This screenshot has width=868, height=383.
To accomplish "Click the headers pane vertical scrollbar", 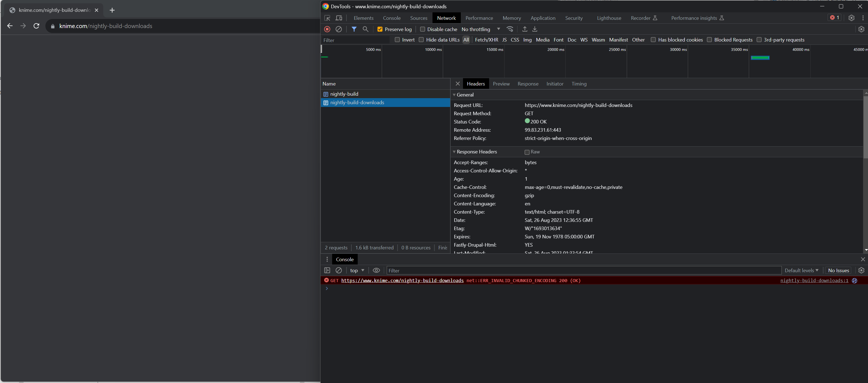I will 865,127.
